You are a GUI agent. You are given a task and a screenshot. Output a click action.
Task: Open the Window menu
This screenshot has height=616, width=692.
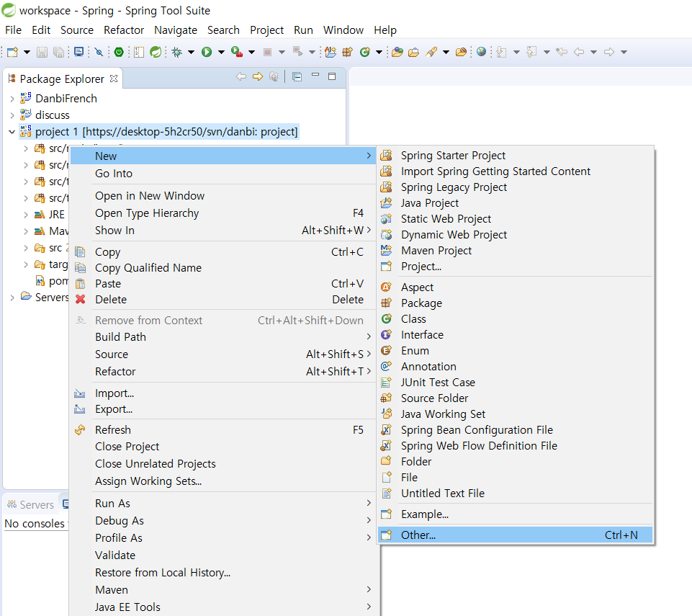click(343, 30)
